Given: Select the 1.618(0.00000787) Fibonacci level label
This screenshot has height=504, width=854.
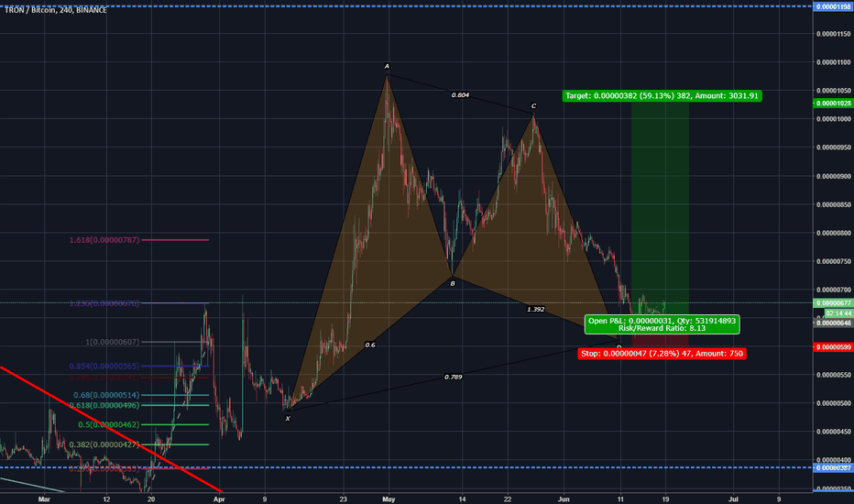Looking at the screenshot, I should pos(104,240).
